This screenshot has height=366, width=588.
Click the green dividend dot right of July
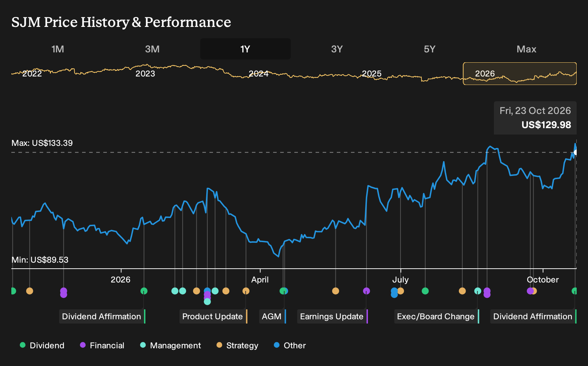point(425,291)
